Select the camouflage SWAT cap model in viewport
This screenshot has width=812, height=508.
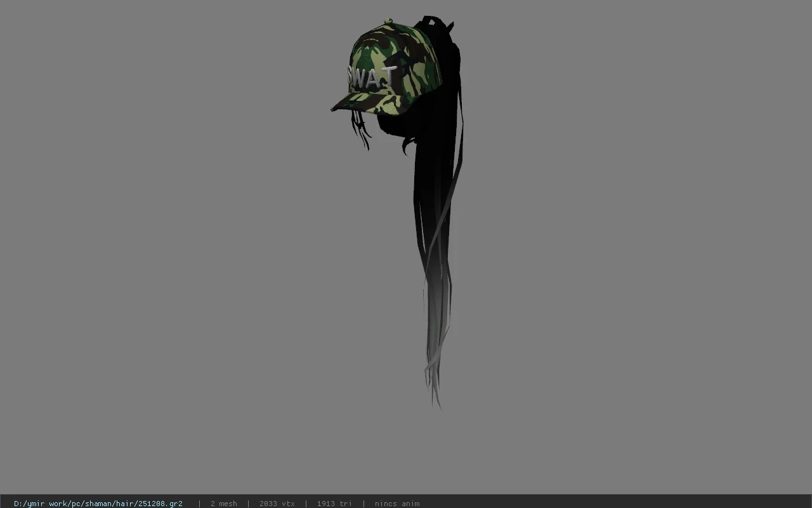(386, 69)
